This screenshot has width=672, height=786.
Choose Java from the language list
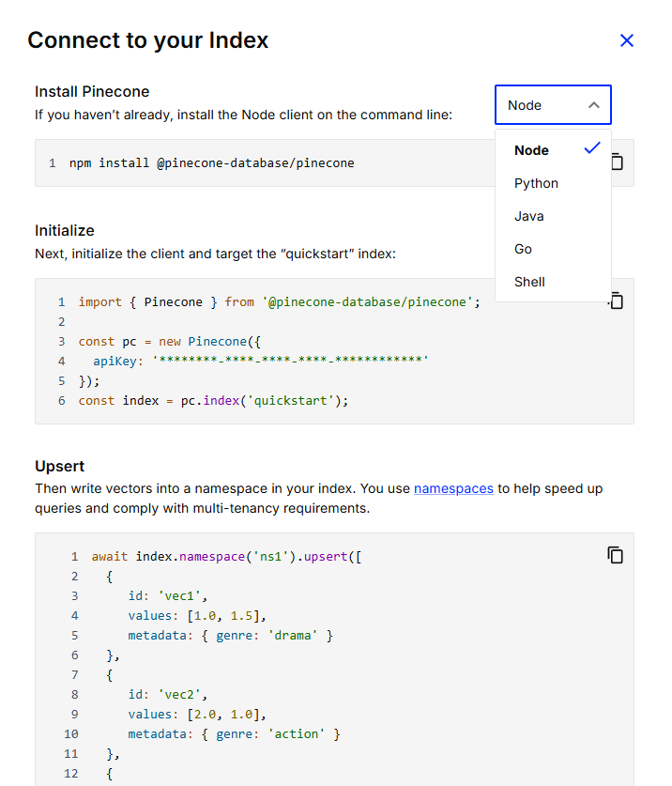(x=553, y=216)
